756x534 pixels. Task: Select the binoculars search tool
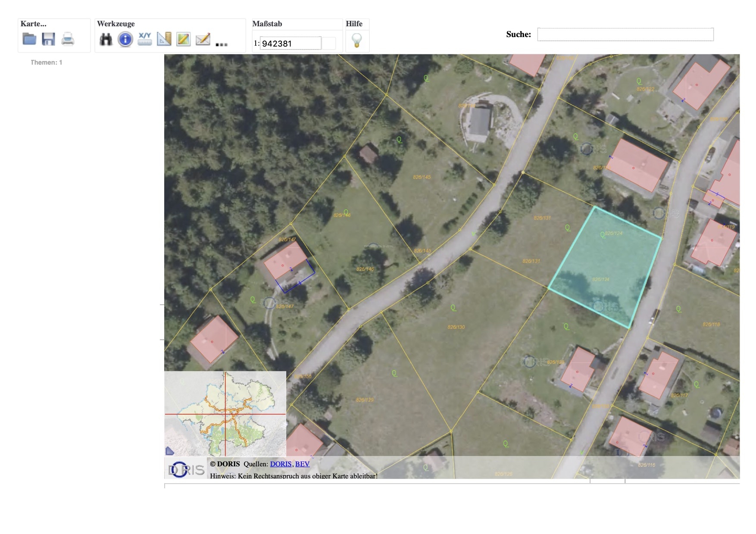[x=106, y=39]
